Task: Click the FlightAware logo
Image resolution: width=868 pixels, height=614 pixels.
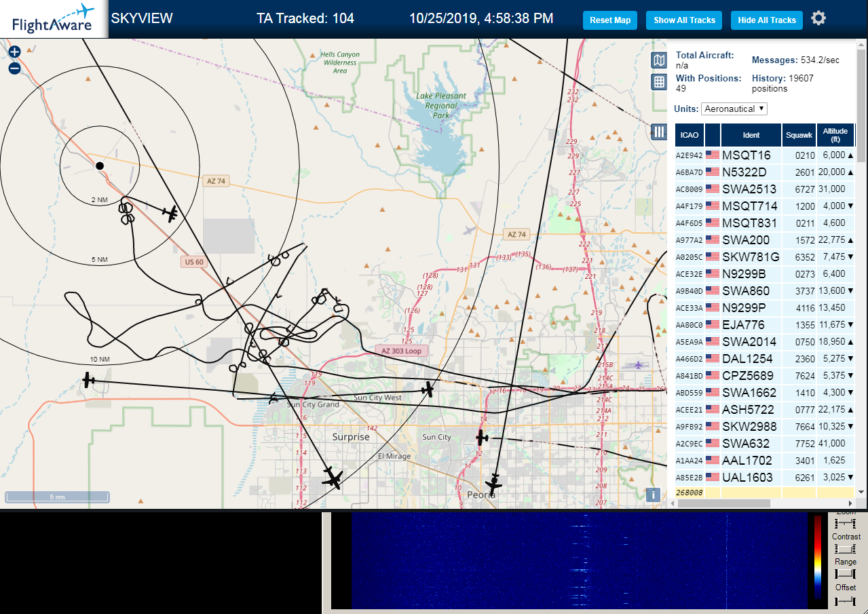Action: [x=54, y=19]
